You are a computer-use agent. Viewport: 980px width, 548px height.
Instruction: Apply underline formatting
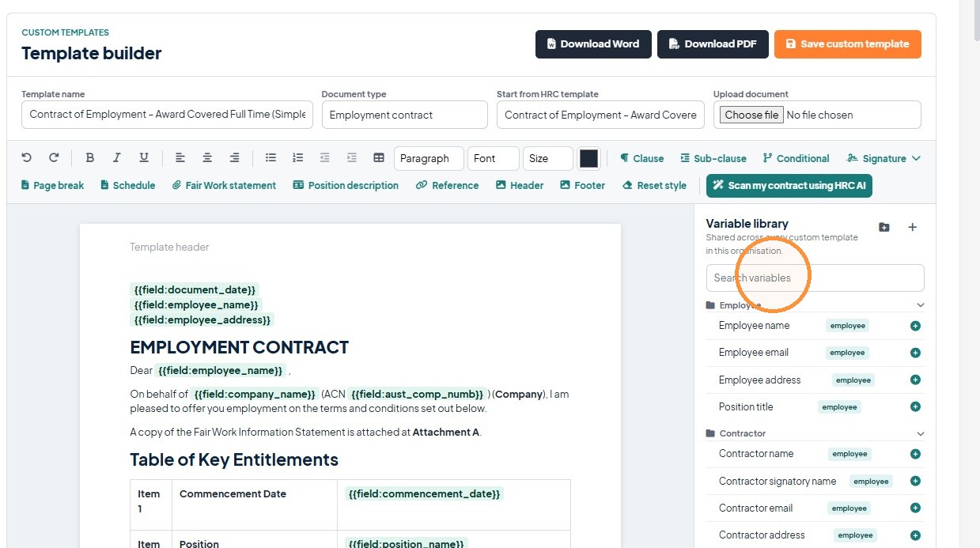144,158
